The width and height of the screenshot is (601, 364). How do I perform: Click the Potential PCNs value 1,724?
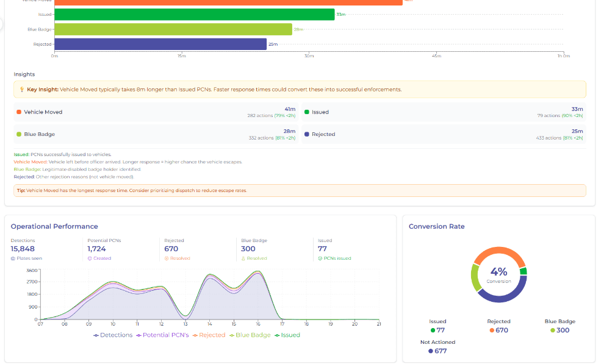click(x=96, y=249)
